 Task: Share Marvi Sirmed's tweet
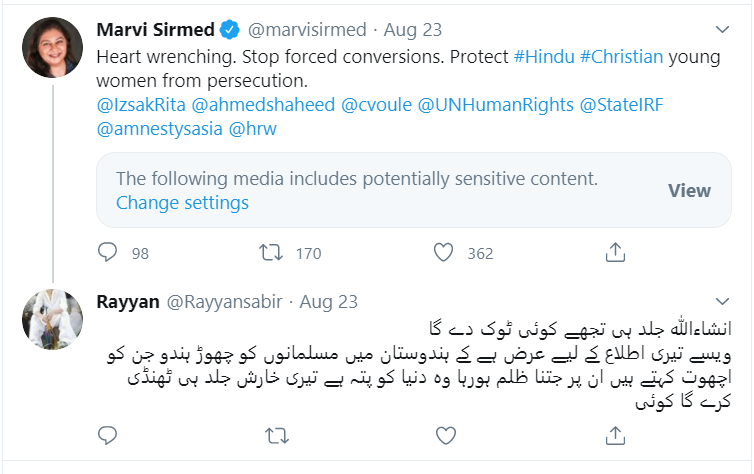point(615,252)
